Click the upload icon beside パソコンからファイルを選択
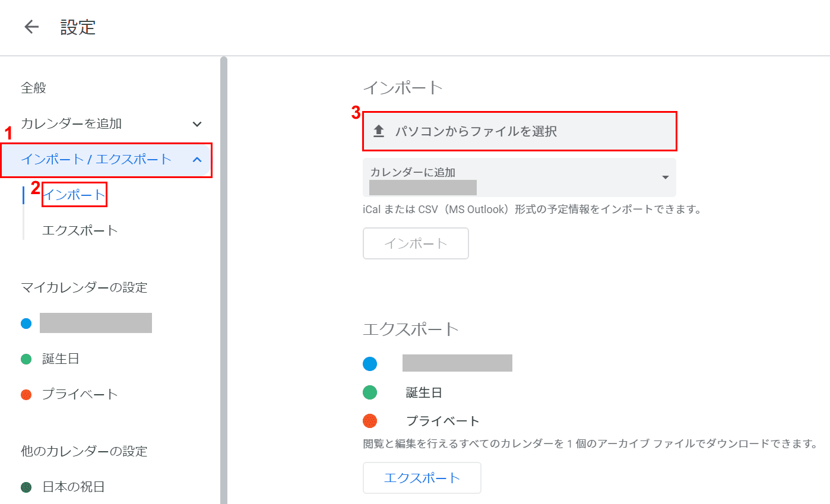This screenshot has width=830, height=504. 379,131
